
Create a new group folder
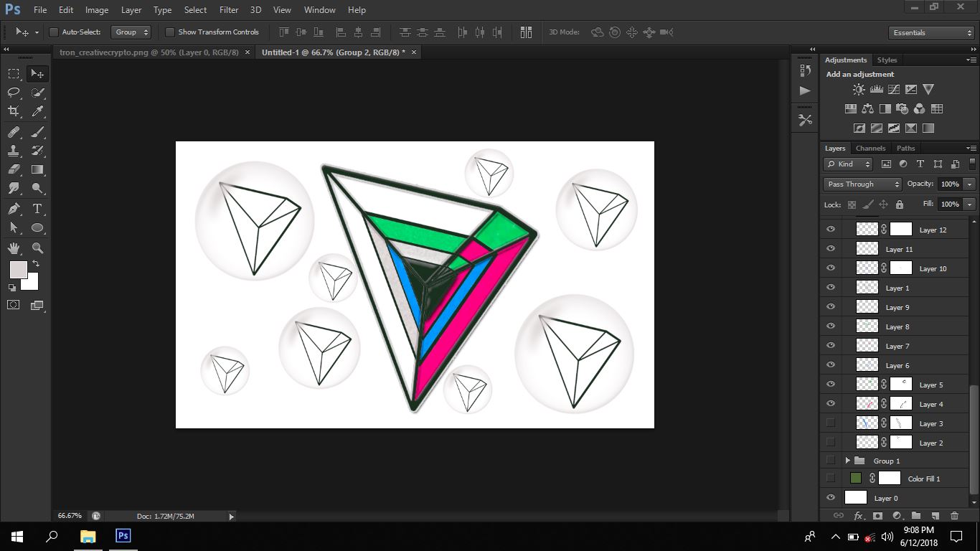(916, 515)
